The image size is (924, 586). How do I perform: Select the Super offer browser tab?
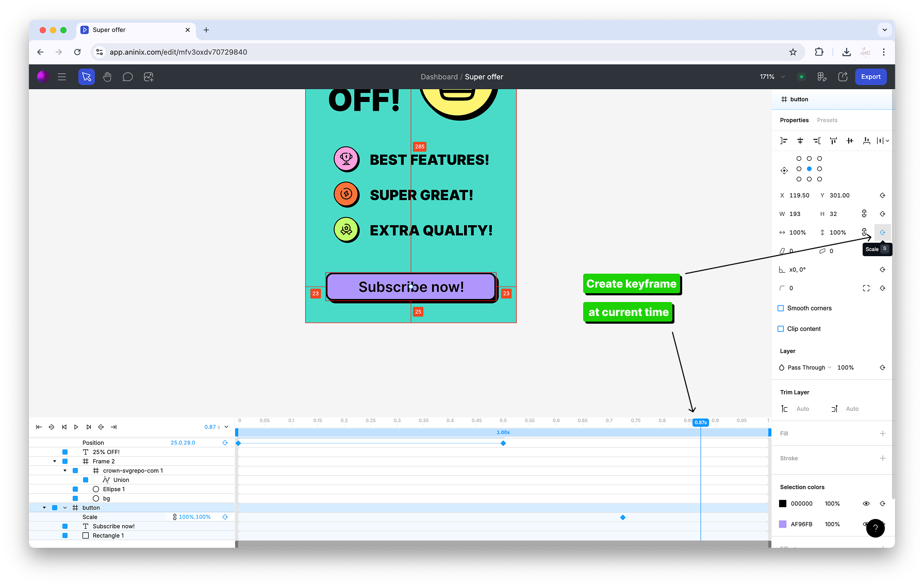(x=136, y=30)
